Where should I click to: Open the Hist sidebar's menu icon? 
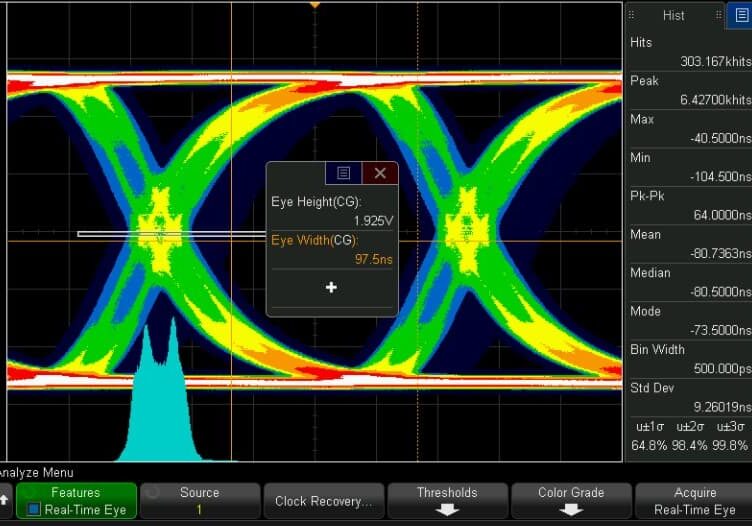coord(740,15)
